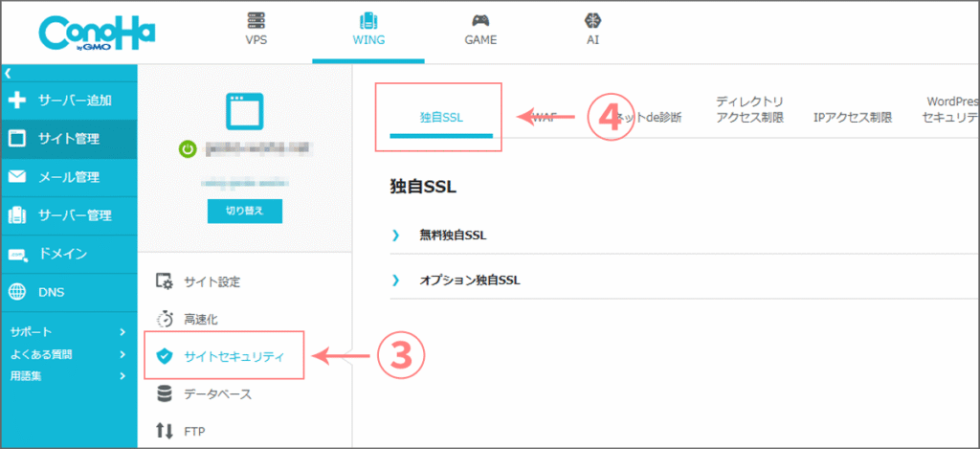
Task: Open ドメイン in the sidebar
Action: (x=69, y=254)
